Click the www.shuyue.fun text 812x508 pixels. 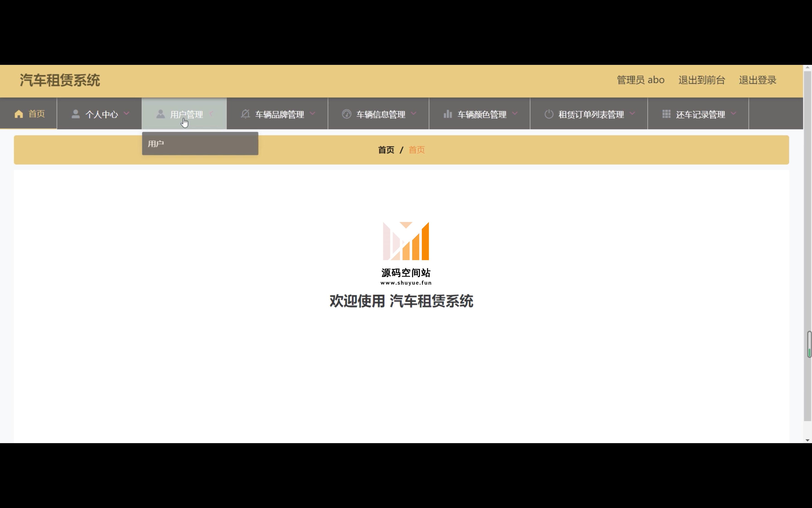(x=406, y=283)
